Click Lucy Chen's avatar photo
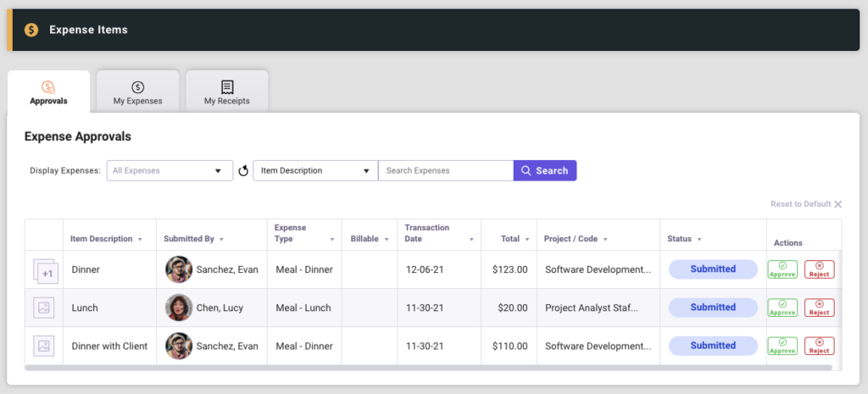 tap(178, 308)
